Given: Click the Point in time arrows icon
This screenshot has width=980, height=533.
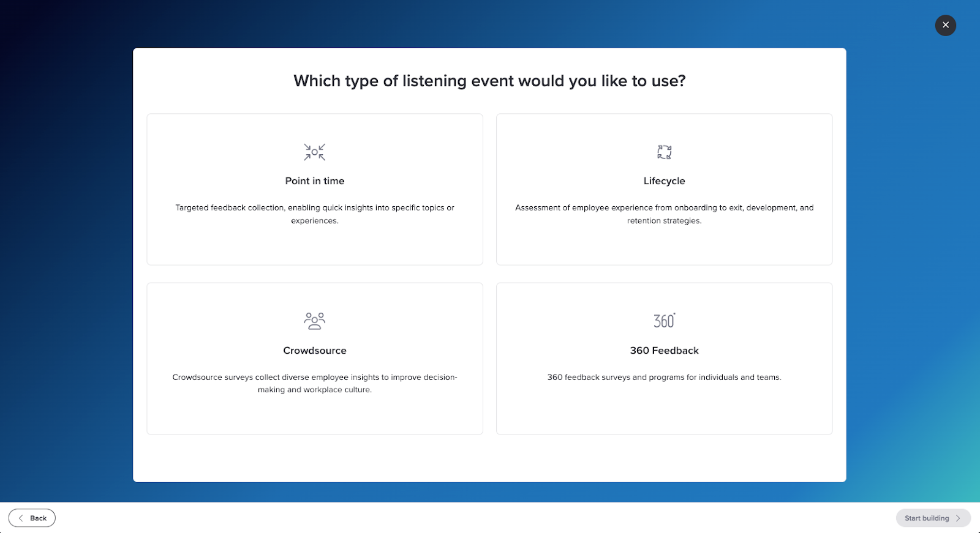Looking at the screenshot, I should point(315,152).
